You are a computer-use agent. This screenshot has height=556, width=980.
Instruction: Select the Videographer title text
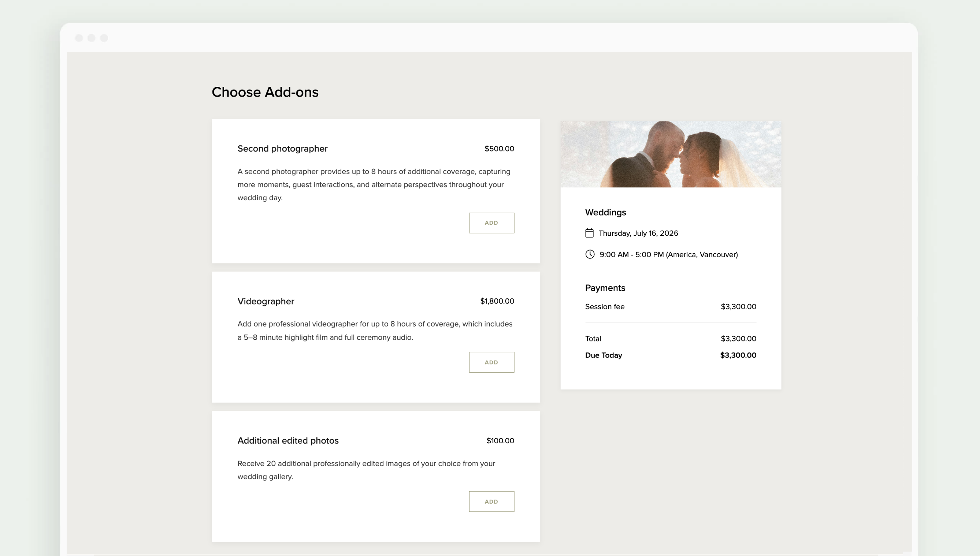point(266,301)
